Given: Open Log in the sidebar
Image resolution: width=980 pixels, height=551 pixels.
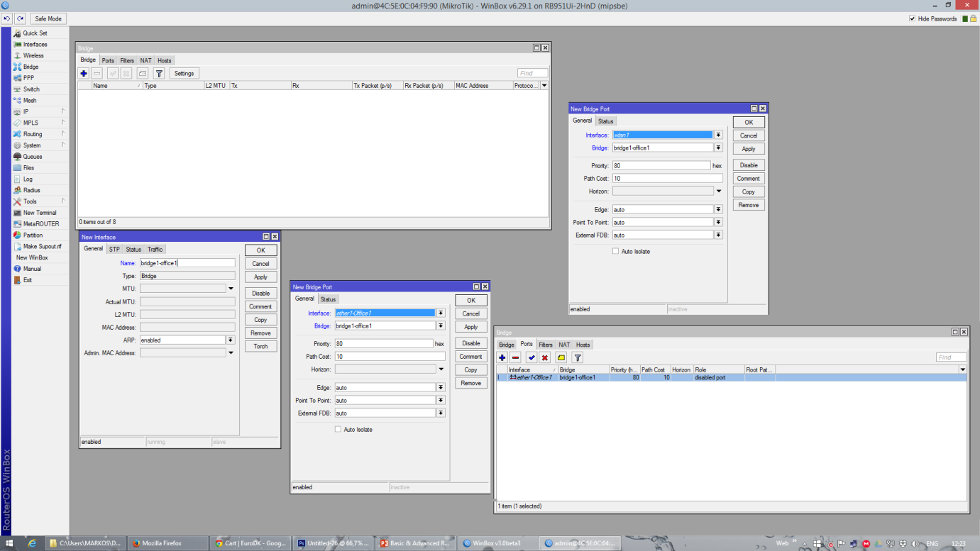Looking at the screenshot, I should click(27, 179).
